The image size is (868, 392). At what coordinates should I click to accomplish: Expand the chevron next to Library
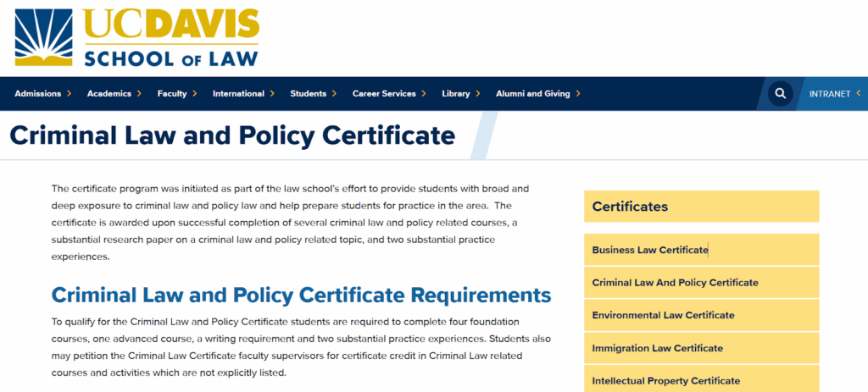click(x=478, y=93)
